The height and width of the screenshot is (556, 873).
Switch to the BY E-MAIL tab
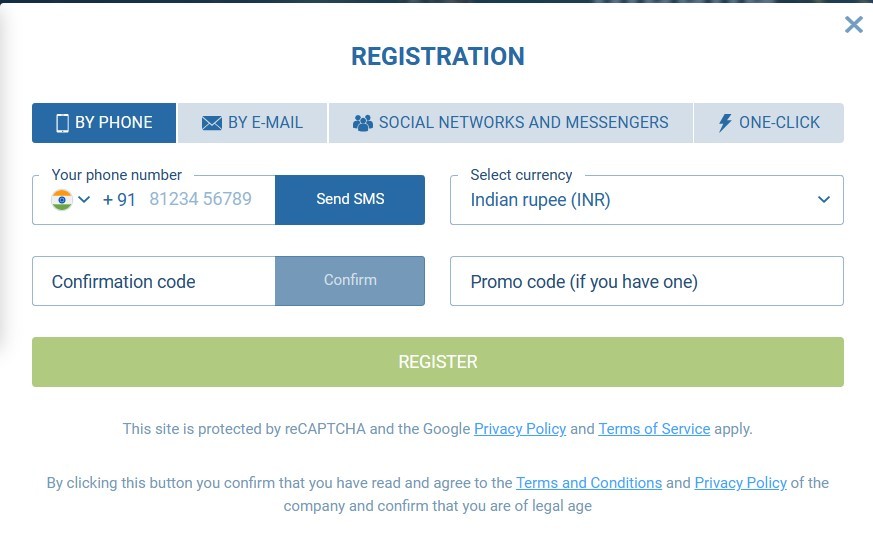[252, 123]
